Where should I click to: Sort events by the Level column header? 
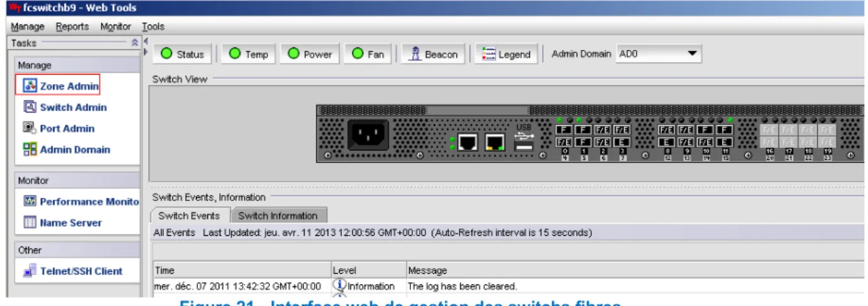click(x=369, y=271)
